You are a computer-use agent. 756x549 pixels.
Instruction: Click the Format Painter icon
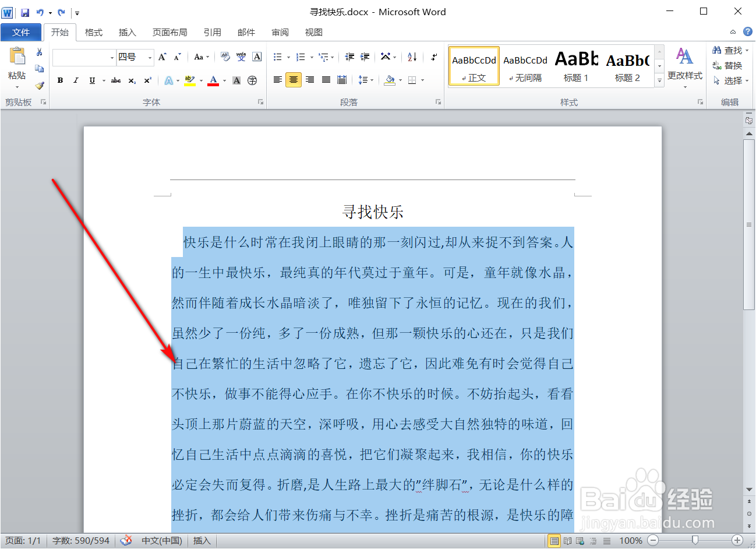(38, 86)
